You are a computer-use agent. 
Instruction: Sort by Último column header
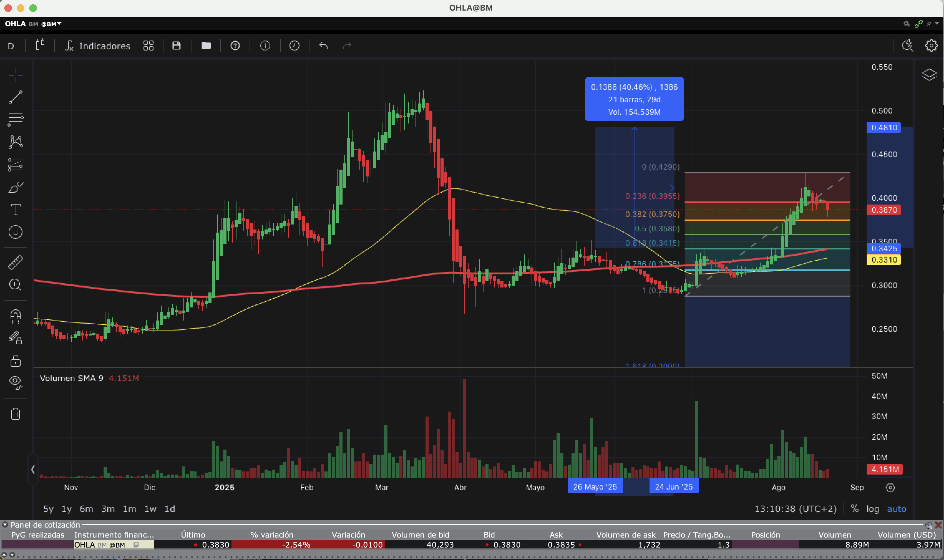(x=193, y=535)
